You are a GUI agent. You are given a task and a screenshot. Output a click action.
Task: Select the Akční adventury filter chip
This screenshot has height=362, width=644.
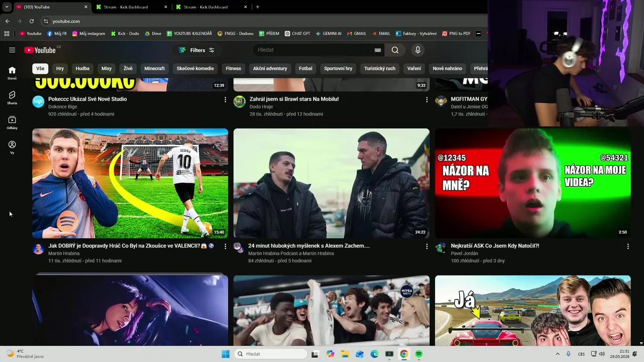270,68
